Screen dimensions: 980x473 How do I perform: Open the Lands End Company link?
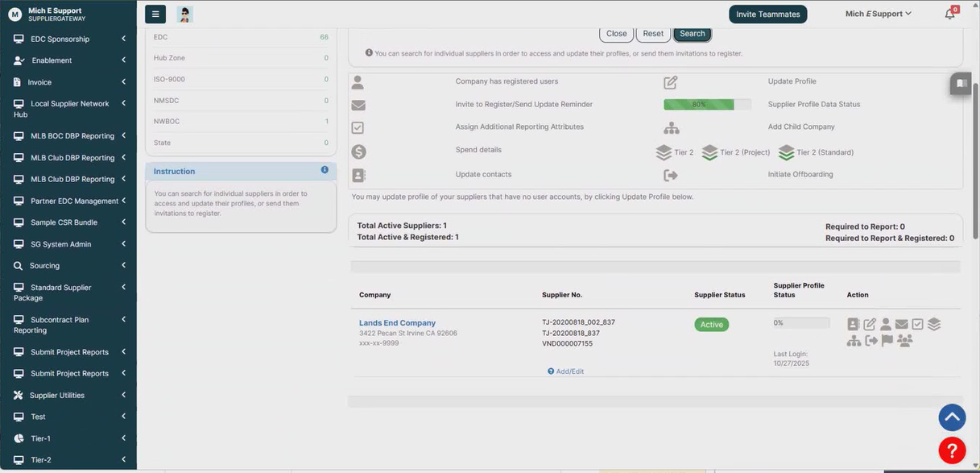(397, 323)
